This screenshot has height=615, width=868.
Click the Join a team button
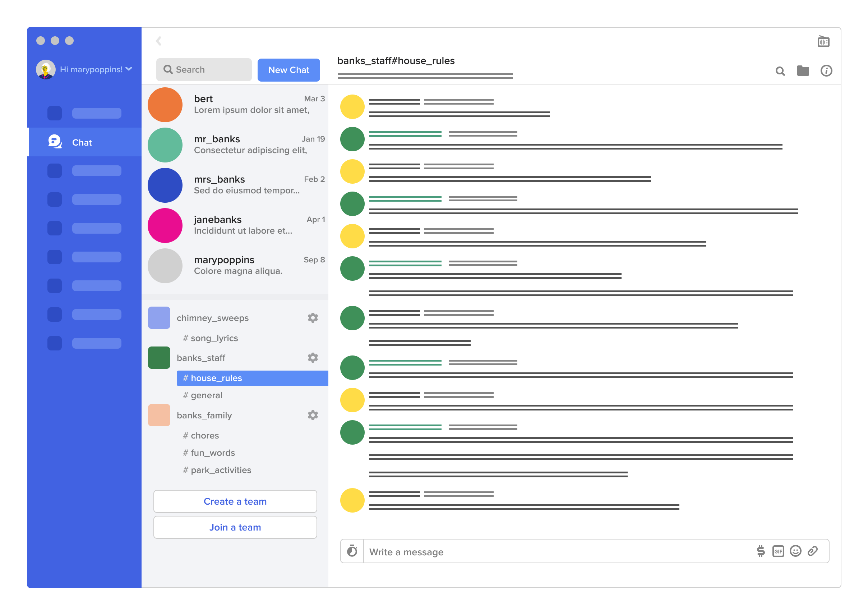pos(235,527)
